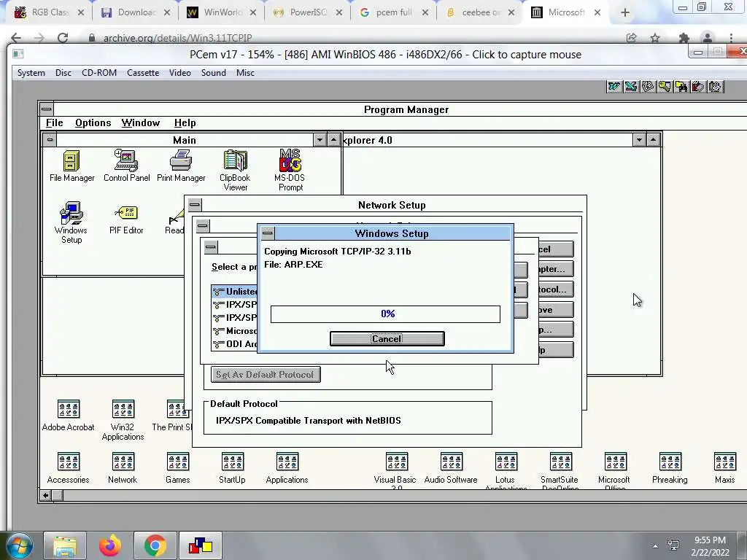Open the PCem System menu

(31, 73)
